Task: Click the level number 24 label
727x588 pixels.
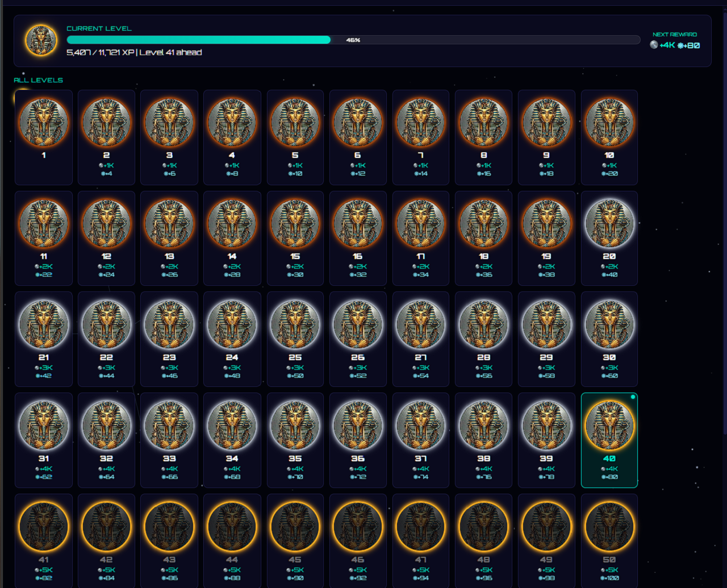Action: tap(232, 357)
